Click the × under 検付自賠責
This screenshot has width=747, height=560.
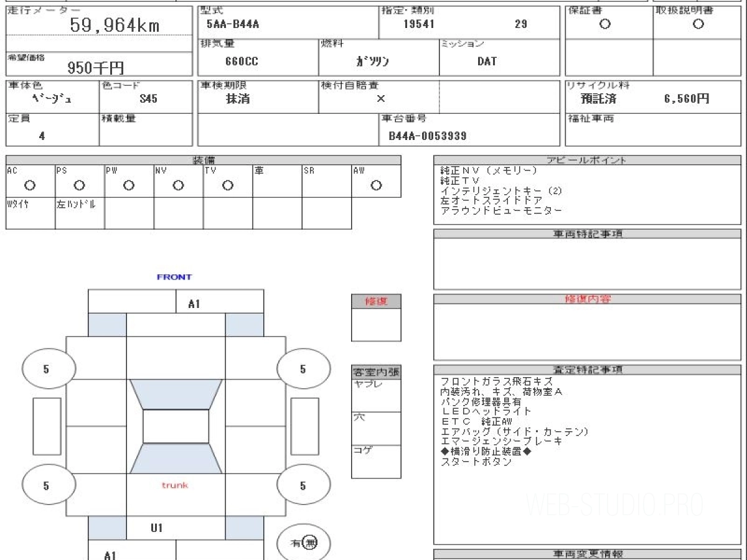tap(381, 99)
